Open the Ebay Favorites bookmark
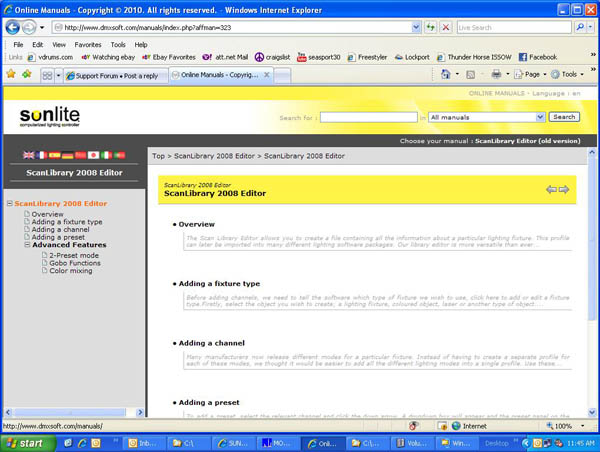The image size is (600, 452). click(x=169, y=57)
